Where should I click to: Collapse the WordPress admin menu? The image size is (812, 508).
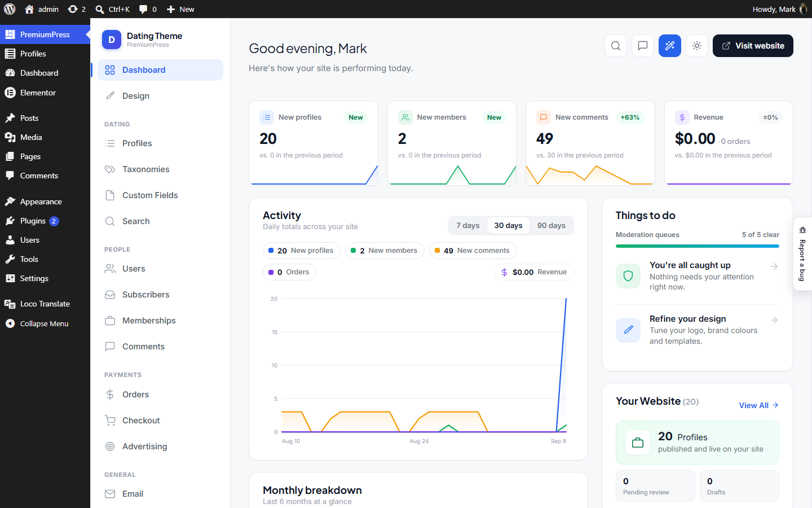45,323
